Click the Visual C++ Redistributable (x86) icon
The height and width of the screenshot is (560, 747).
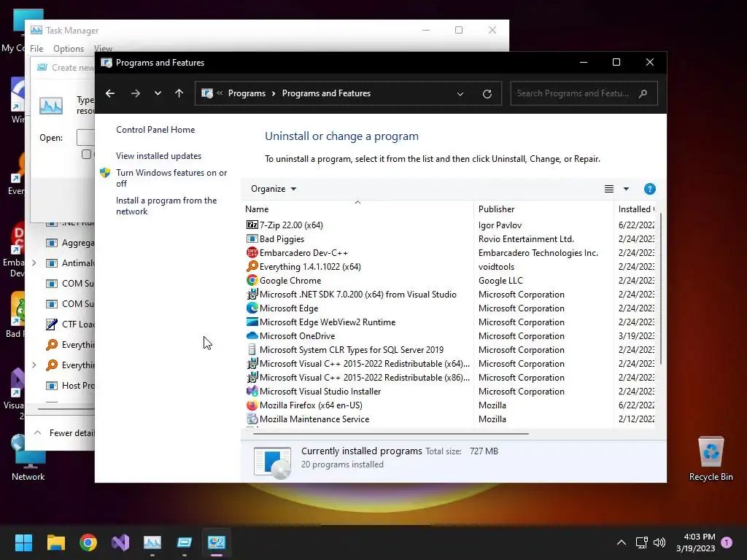(x=252, y=377)
